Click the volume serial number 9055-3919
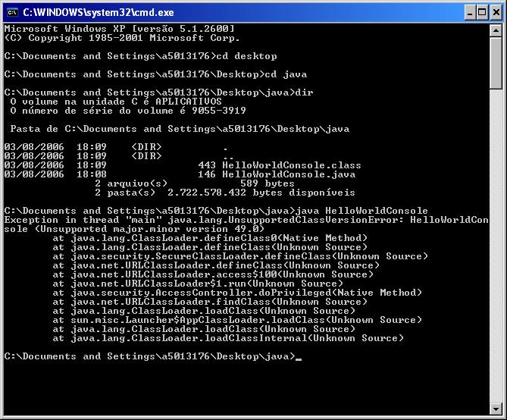The width and height of the screenshot is (507, 420). (219, 111)
